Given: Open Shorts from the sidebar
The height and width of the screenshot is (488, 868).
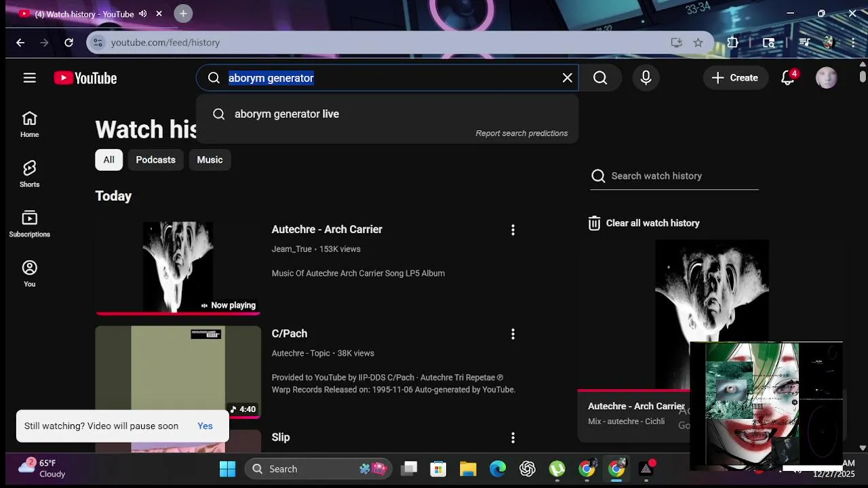Looking at the screenshot, I should [29, 174].
